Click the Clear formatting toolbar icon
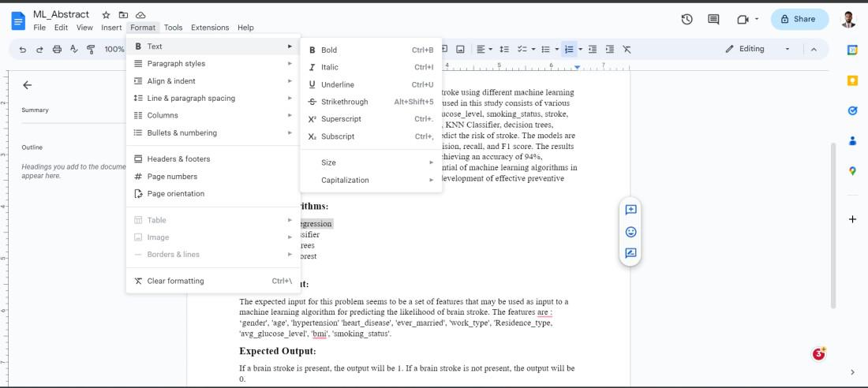 [x=627, y=49]
